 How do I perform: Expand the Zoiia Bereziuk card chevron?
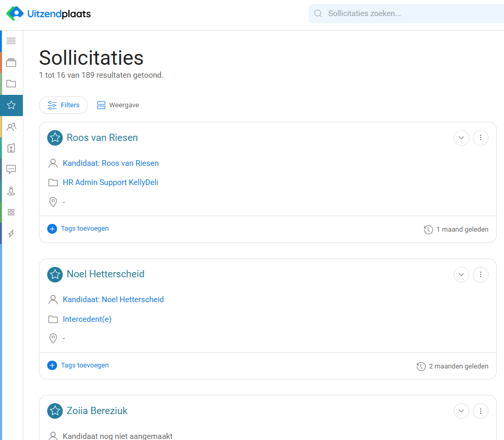[461, 411]
